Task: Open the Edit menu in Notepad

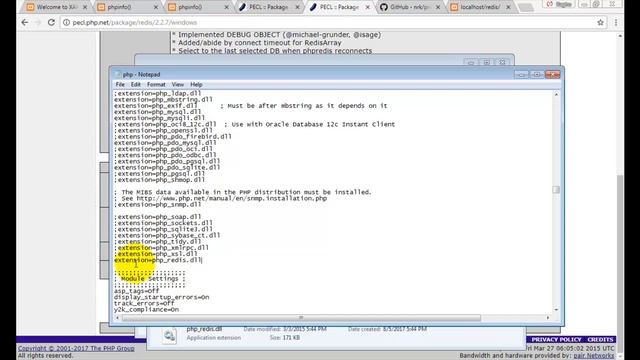Action: pos(136,84)
